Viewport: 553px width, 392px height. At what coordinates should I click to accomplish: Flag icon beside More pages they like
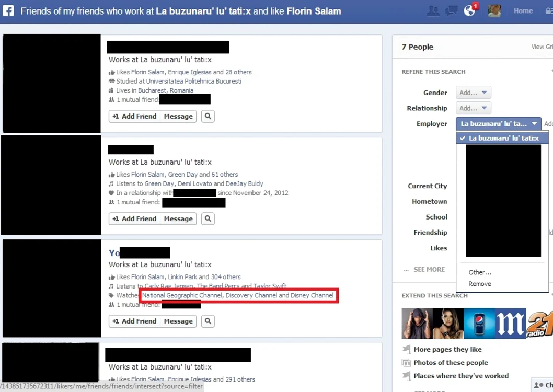click(406, 349)
